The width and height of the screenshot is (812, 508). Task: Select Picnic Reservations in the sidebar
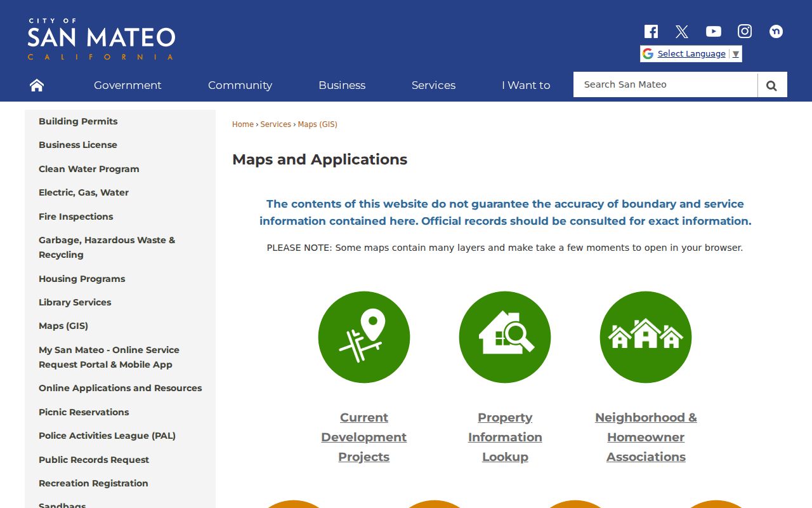[x=84, y=412]
